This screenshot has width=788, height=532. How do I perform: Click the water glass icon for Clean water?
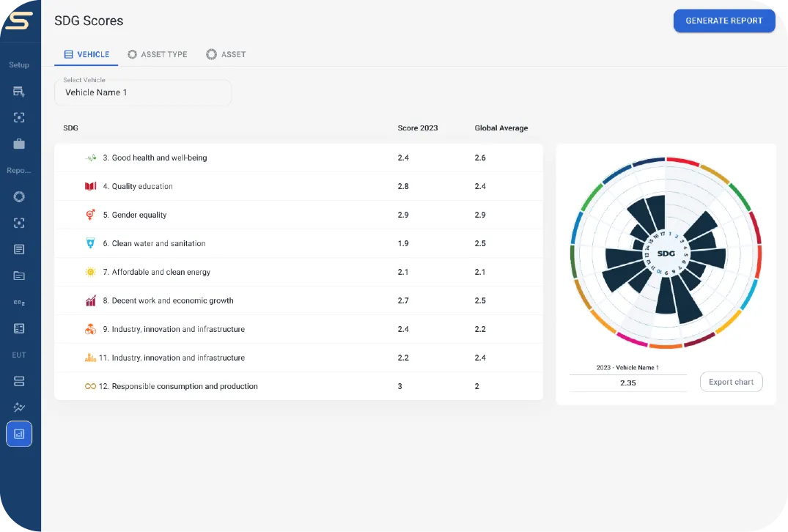[90, 243]
